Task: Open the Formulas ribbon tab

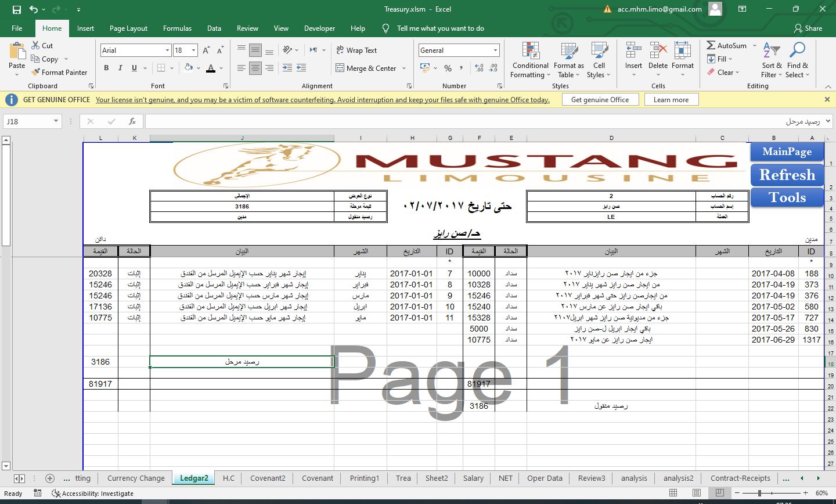Action: pyautogui.click(x=177, y=28)
